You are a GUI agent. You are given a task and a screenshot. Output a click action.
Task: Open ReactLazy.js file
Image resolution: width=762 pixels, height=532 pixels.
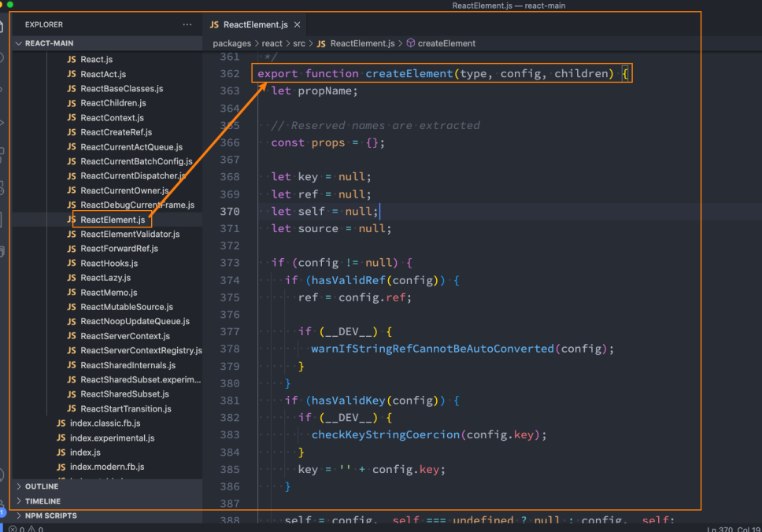coord(105,278)
